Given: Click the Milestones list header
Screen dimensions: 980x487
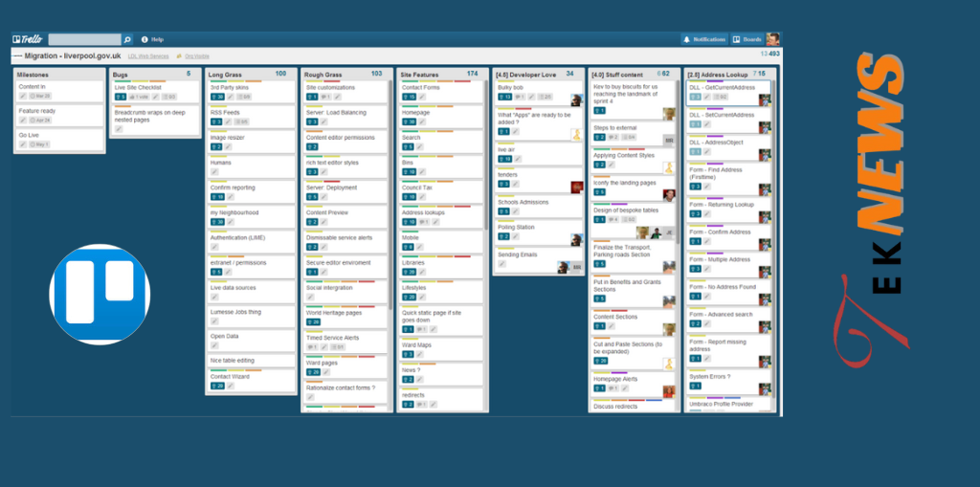Looking at the screenshot, I should click(x=33, y=75).
